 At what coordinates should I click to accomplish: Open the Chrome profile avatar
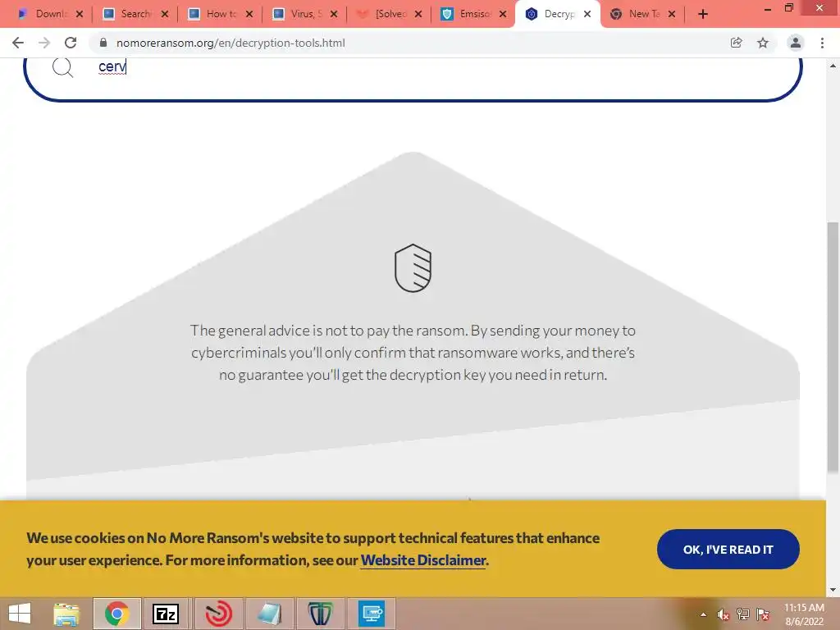(796, 43)
